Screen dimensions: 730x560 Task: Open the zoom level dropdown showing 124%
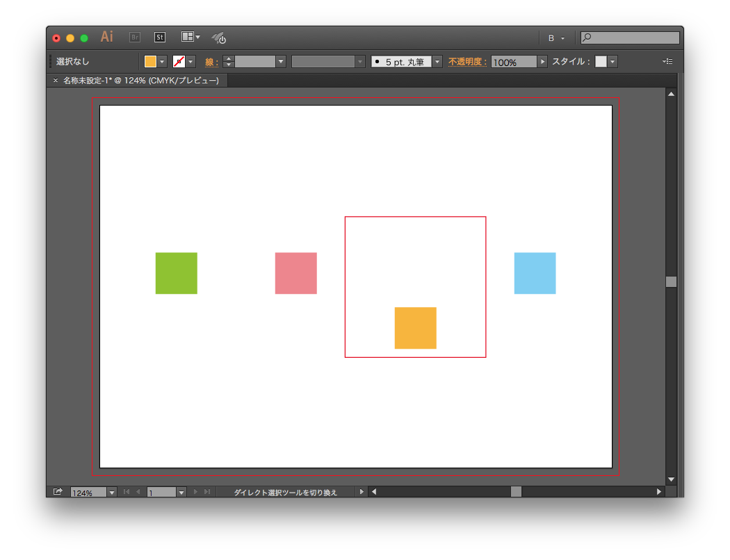point(111,491)
